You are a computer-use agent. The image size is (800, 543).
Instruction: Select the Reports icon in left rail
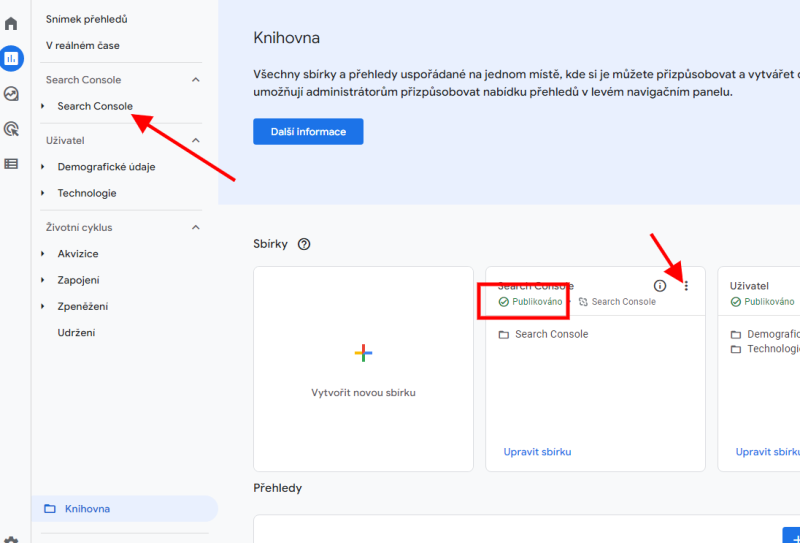pyautogui.click(x=12, y=58)
